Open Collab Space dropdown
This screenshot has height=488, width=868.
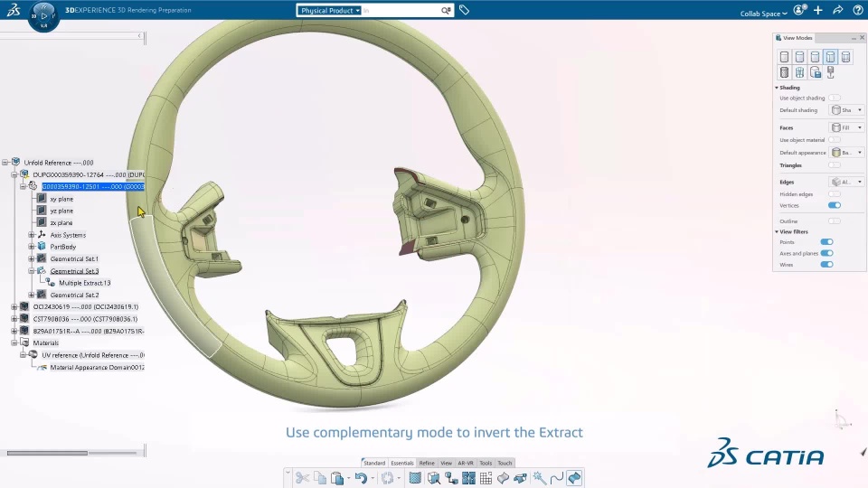(x=763, y=14)
